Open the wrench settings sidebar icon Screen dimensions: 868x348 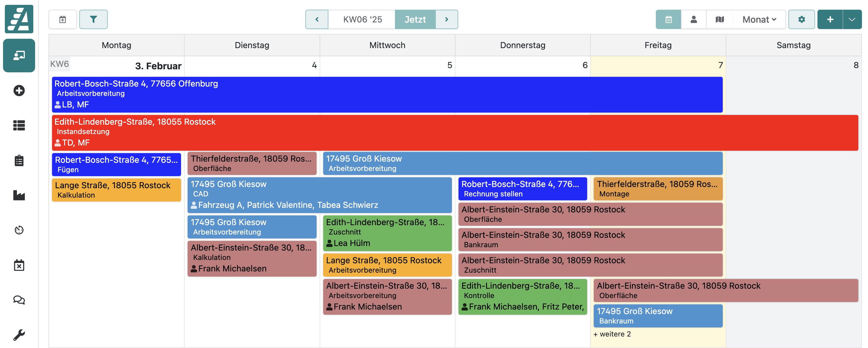pyautogui.click(x=19, y=335)
